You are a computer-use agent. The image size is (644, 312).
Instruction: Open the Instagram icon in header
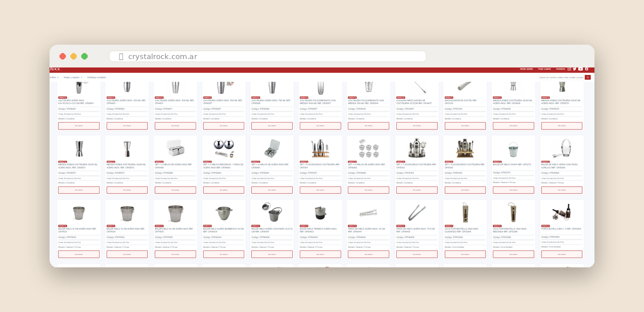tap(569, 69)
